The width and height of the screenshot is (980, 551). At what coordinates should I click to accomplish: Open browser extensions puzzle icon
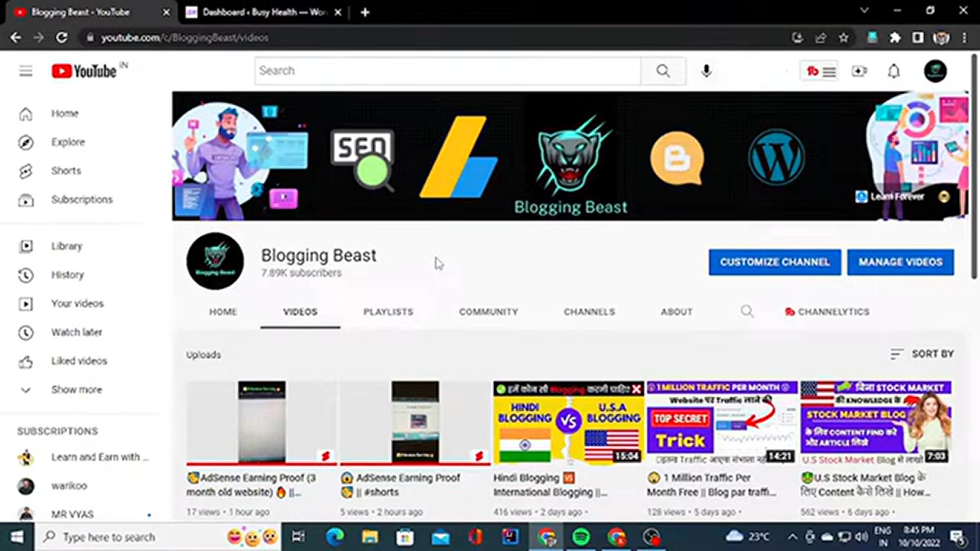click(x=895, y=38)
